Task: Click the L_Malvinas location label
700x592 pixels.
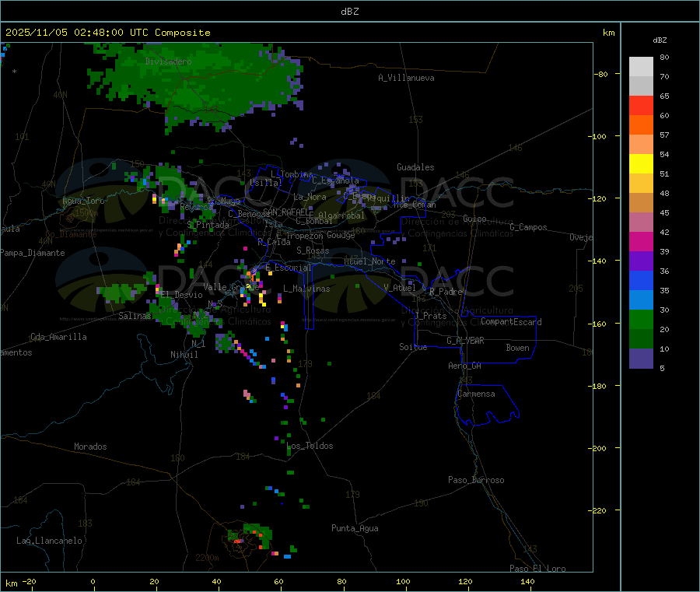Action: point(306,289)
